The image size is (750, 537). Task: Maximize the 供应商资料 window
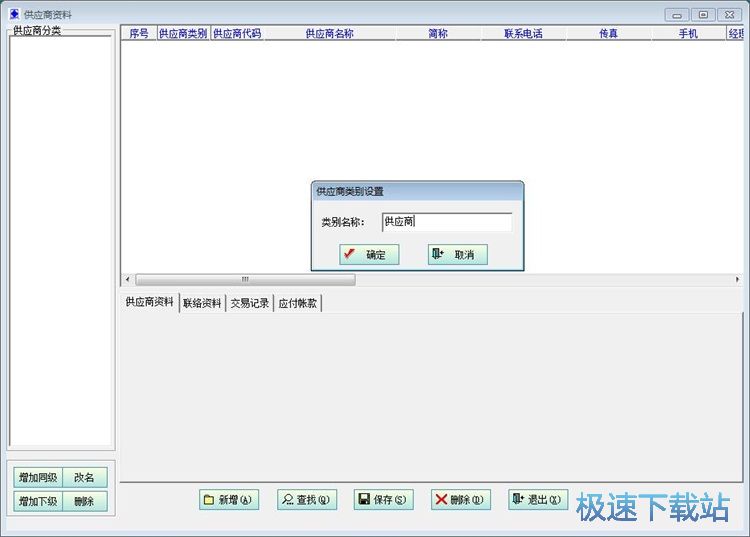click(703, 15)
